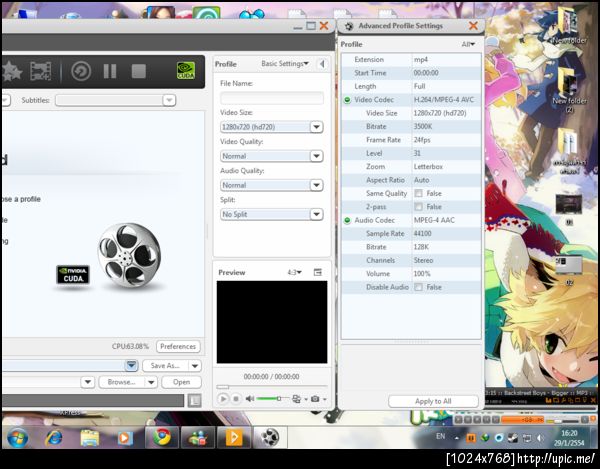Screen dimensions: 600x469
Task: Open the Split dropdown showing No Split
Action: pyautogui.click(x=316, y=214)
